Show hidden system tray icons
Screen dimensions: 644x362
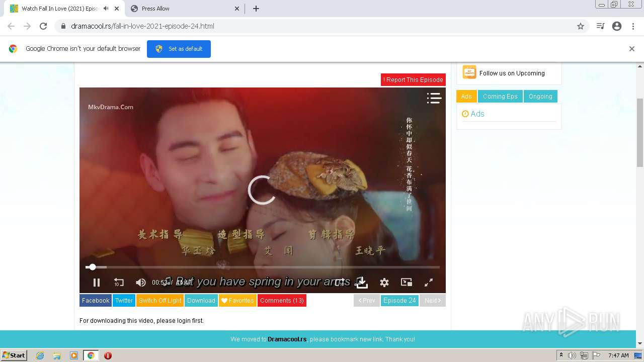561,355
